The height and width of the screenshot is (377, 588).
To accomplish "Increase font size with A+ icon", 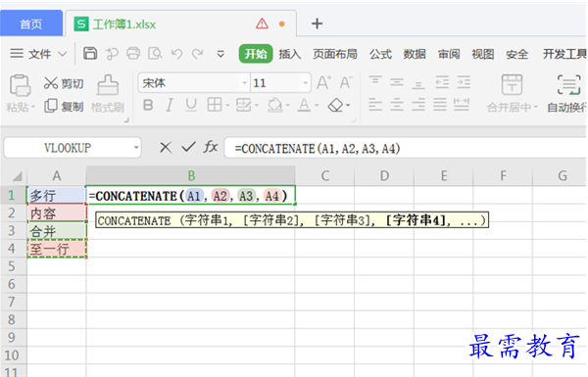I will point(324,82).
